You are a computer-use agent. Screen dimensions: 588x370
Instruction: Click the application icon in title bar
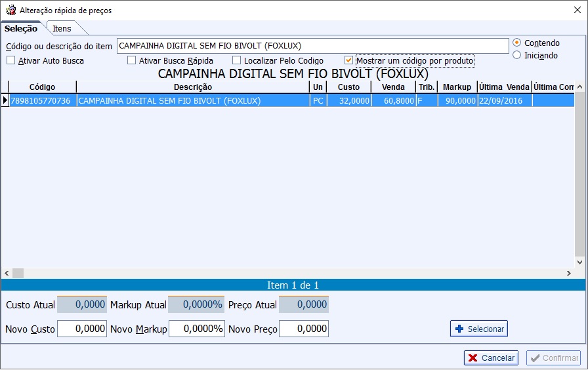pyautogui.click(x=11, y=10)
